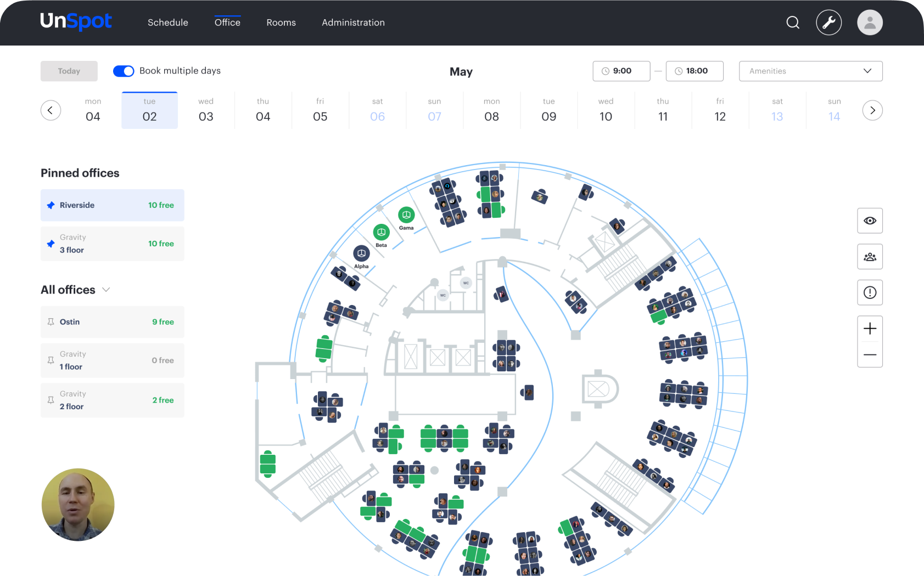Screen dimensions: 924x576
Task: Select the Gama meeting room marker
Action: point(406,215)
